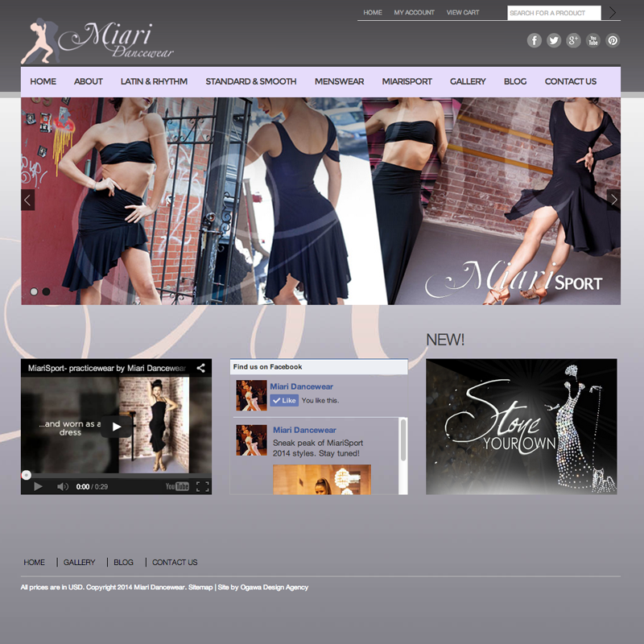Click the video progress scrubber

point(27,475)
